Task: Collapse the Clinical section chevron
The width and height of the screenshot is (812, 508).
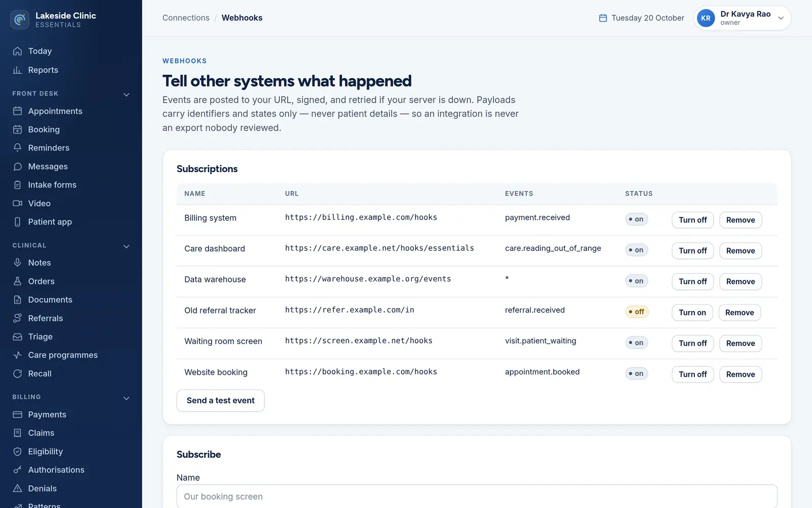Action: (126, 246)
